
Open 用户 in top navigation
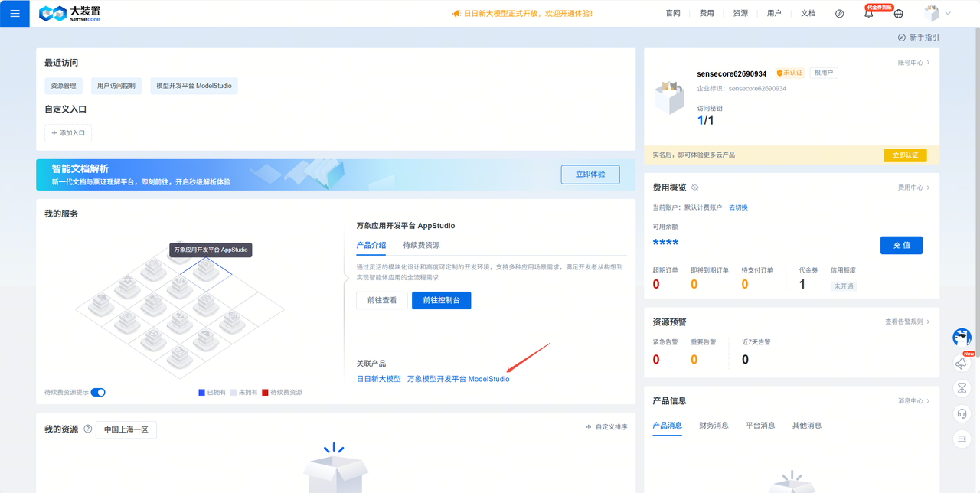click(774, 14)
